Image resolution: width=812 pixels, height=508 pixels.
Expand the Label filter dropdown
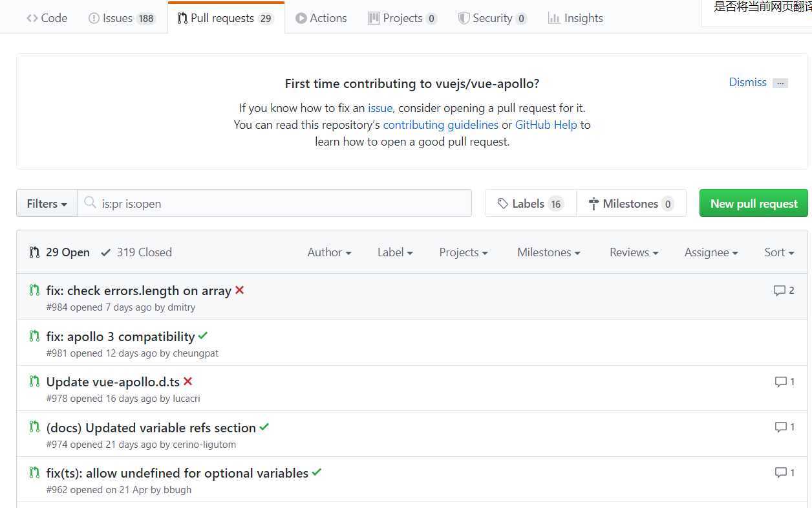click(395, 252)
